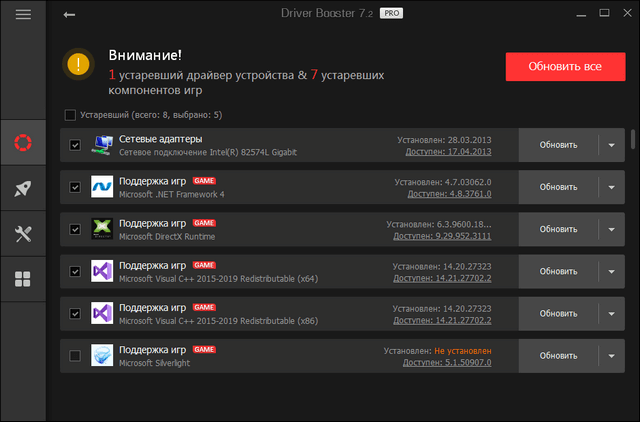Screen dimensions: 640x422
Task: Open available version link 4.8.3761.0
Action: click(449, 194)
